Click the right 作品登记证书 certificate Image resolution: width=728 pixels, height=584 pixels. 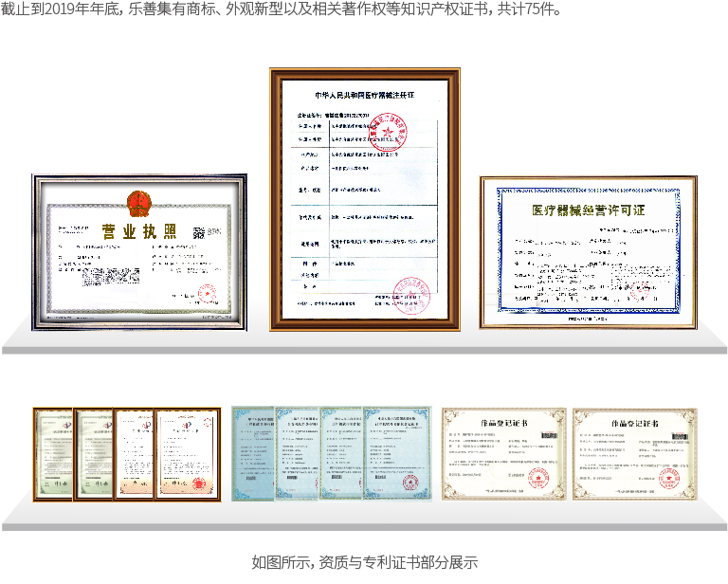pyautogui.click(x=635, y=454)
